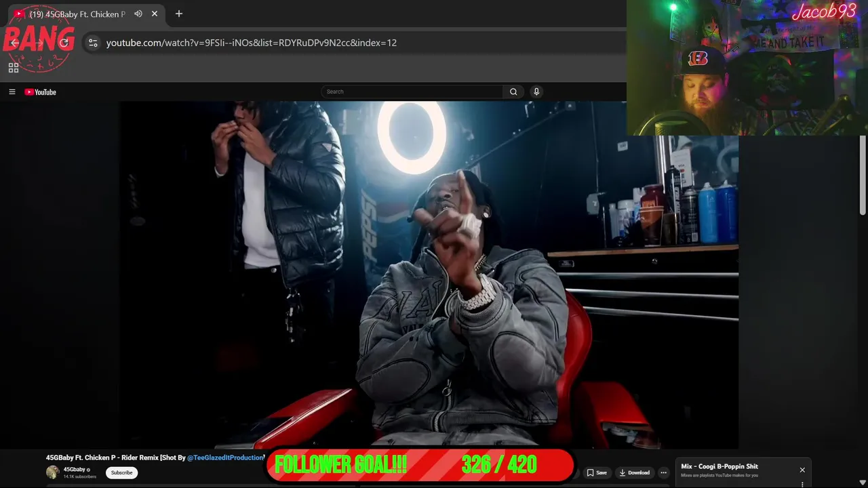This screenshot has height=488, width=868.
Task: Mute the tab using speaker icon
Action: [x=138, y=14]
